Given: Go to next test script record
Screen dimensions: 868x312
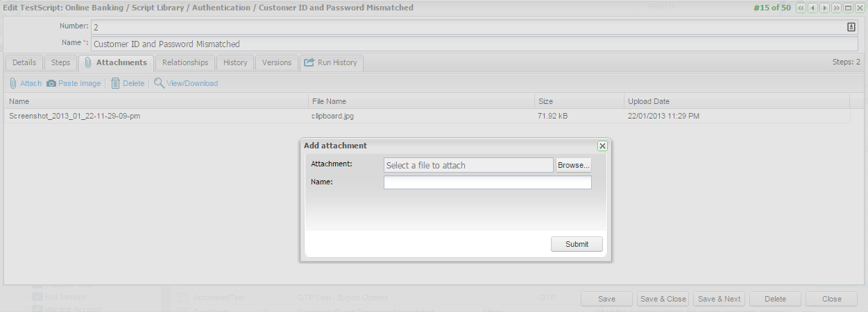Looking at the screenshot, I should 824,8.
